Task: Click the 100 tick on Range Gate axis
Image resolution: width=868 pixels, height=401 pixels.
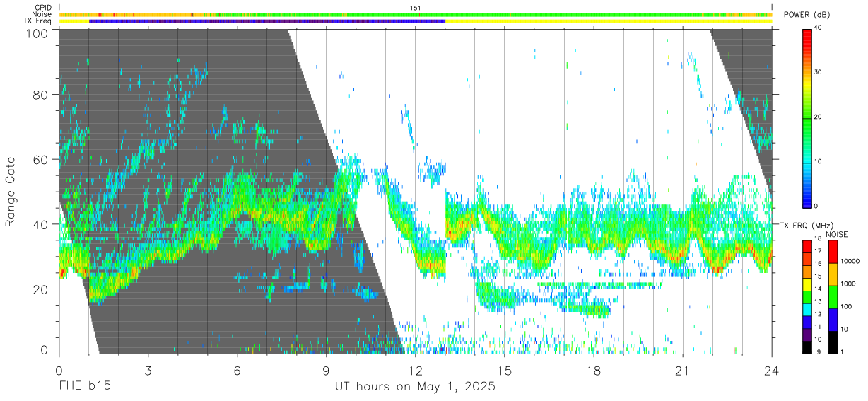Action: tap(37, 33)
